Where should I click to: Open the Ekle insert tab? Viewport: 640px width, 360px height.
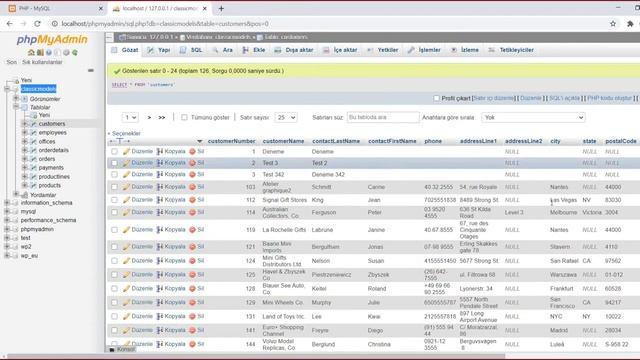[254, 50]
